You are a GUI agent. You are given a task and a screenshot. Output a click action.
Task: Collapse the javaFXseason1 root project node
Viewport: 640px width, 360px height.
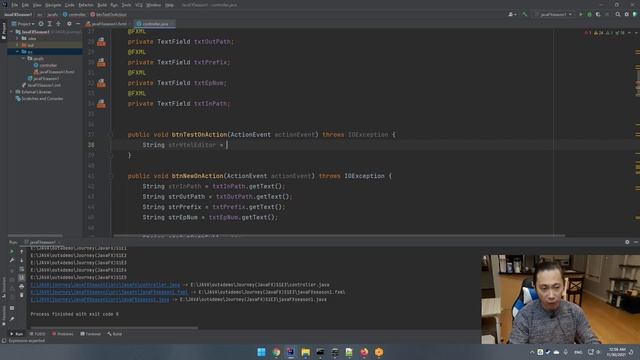click(11, 31)
